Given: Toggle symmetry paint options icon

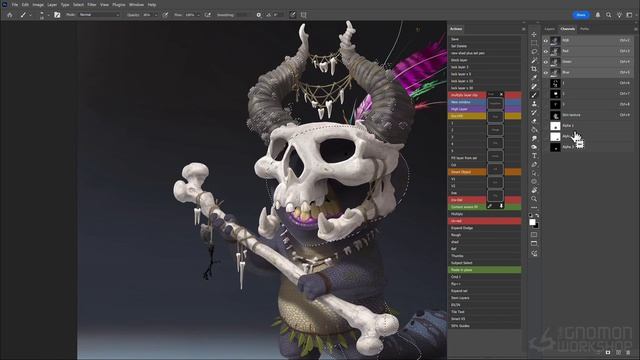Looking at the screenshot, I should tap(303, 15).
